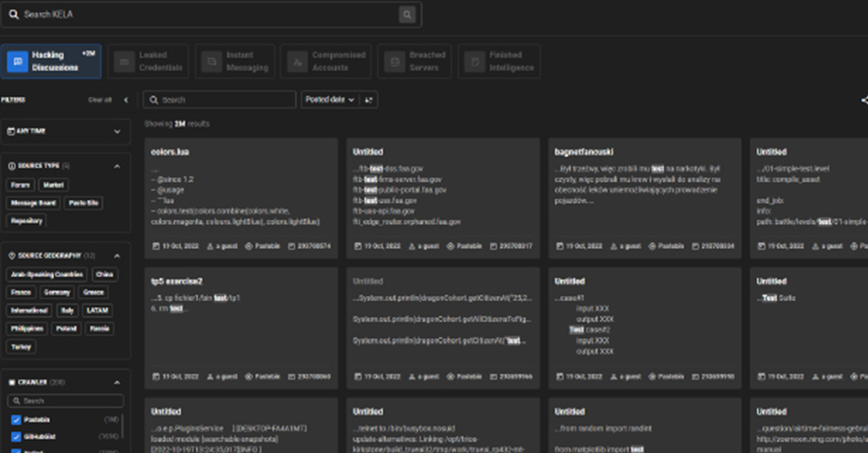868x453 pixels.
Task: Open the Hacking Discussions tab
Action: (x=51, y=61)
